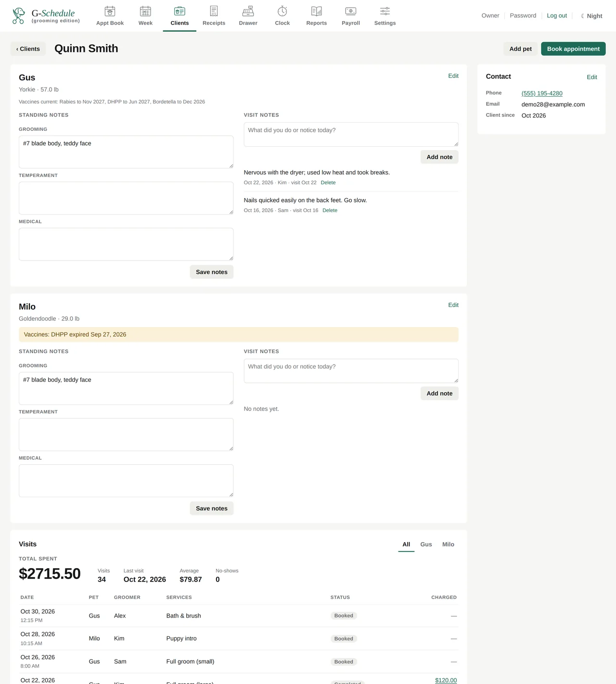This screenshot has height=684, width=616.
Task: Save standing notes for Milo
Action: point(212,508)
